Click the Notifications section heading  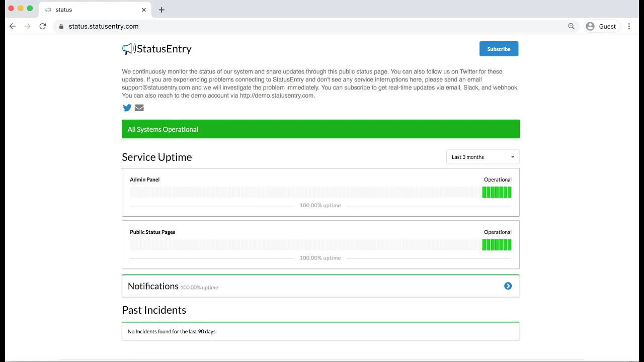(153, 286)
